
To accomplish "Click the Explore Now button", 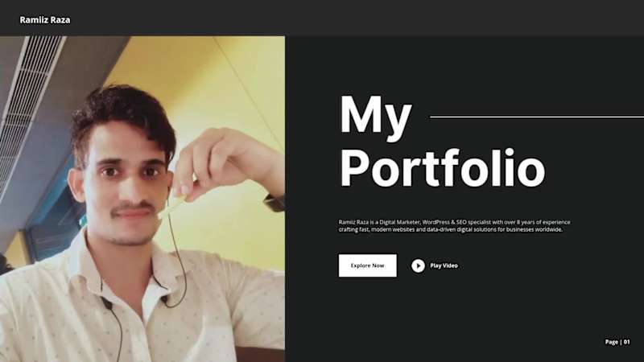I will coord(368,265).
